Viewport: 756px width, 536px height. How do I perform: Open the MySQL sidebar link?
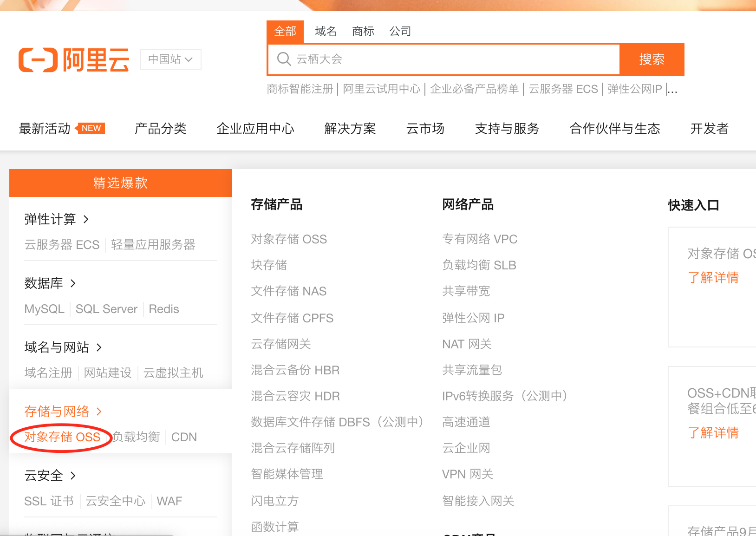tap(44, 309)
